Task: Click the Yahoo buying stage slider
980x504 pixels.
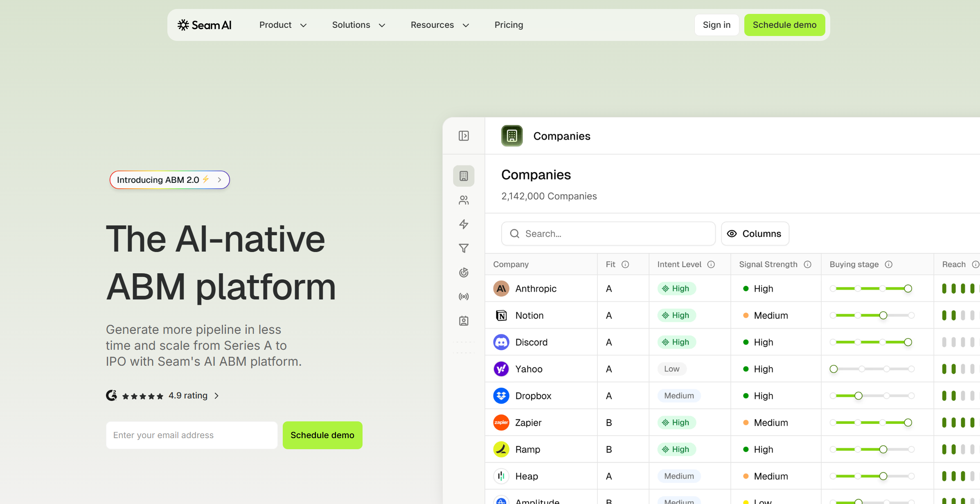Action: click(872, 369)
